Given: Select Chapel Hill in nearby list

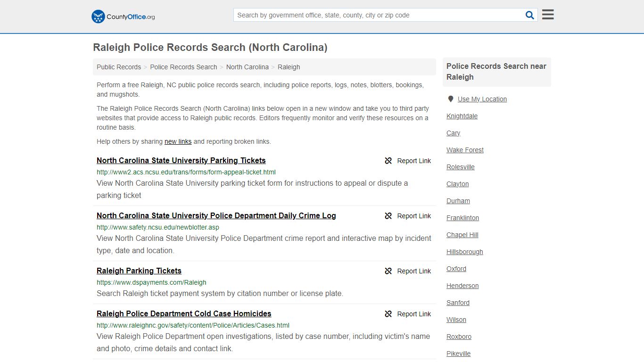Looking at the screenshot, I should point(462,235).
